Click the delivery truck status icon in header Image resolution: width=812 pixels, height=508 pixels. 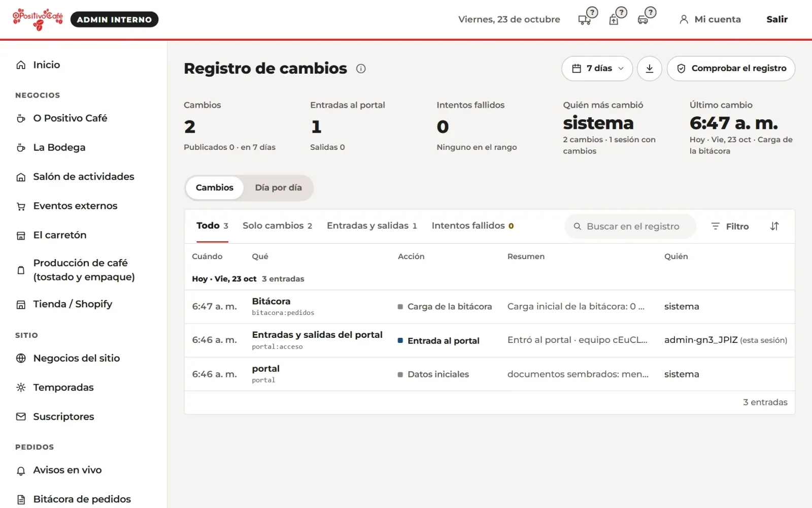click(588, 17)
